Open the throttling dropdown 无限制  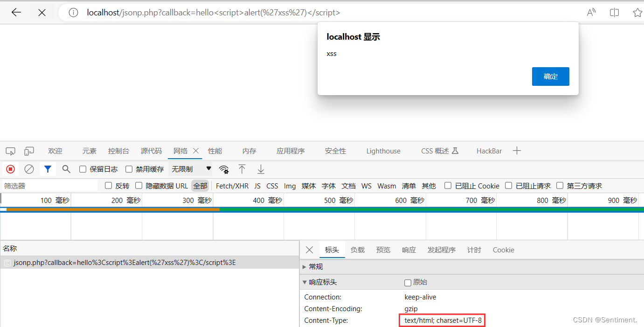[191, 169]
